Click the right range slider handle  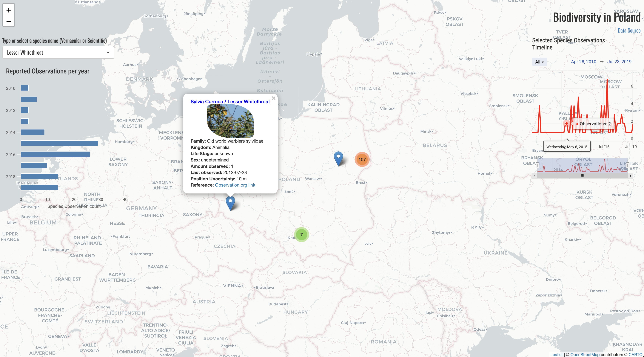628,165
